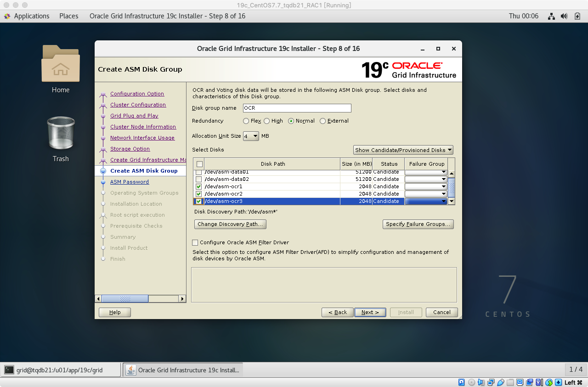Open Failure Group dropdown for asm-ocr2
The width and height of the screenshot is (588, 387).
pyautogui.click(x=426, y=194)
